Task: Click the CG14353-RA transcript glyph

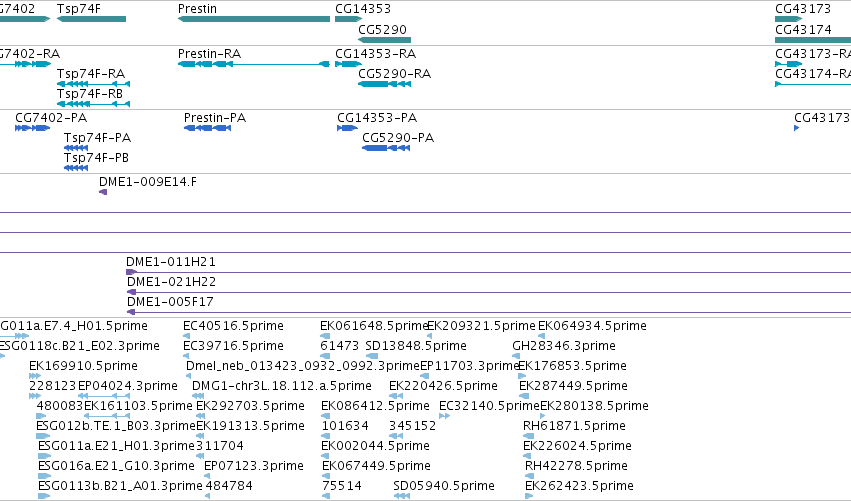Action: 348,64
